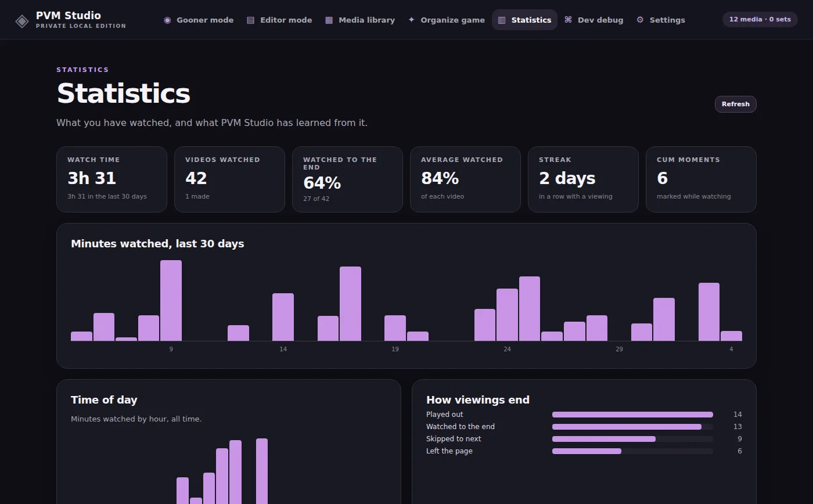Click the Statistics columns icon

(x=502, y=20)
